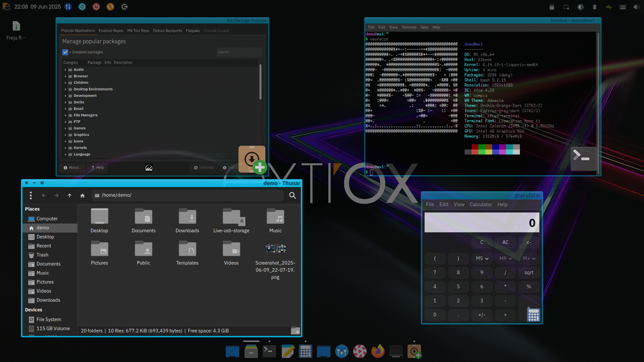Viewport: 644px width, 362px height.
Task: Toggle the Installed packages checkbox
Action: click(x=65, y=52)
